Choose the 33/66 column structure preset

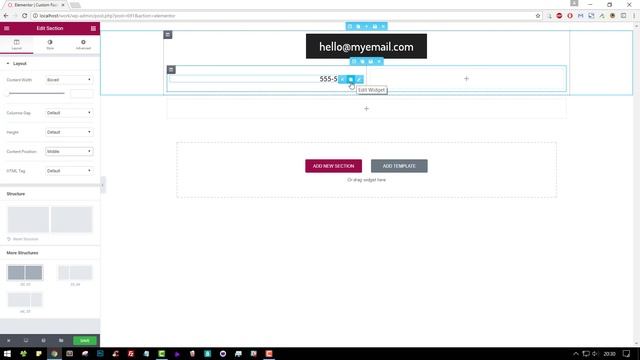pyautogui.click(x=75, y=273)
